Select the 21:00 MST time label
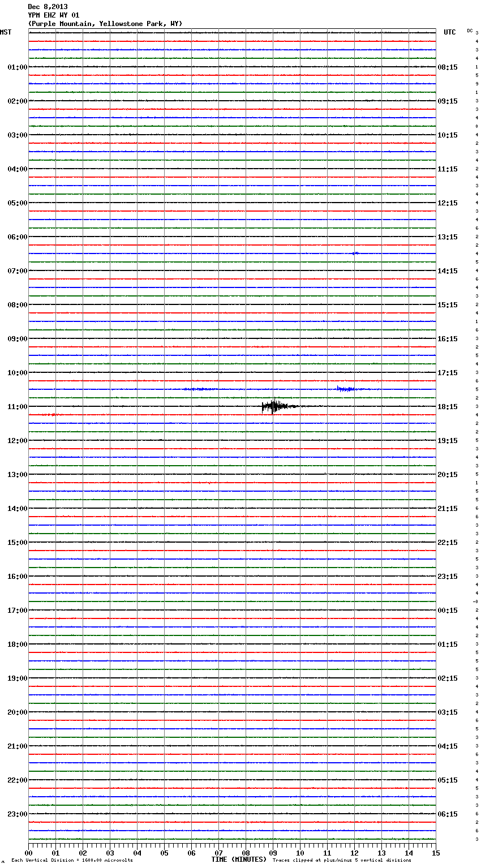This screenshot has height=868, width=481. [18, 746]
